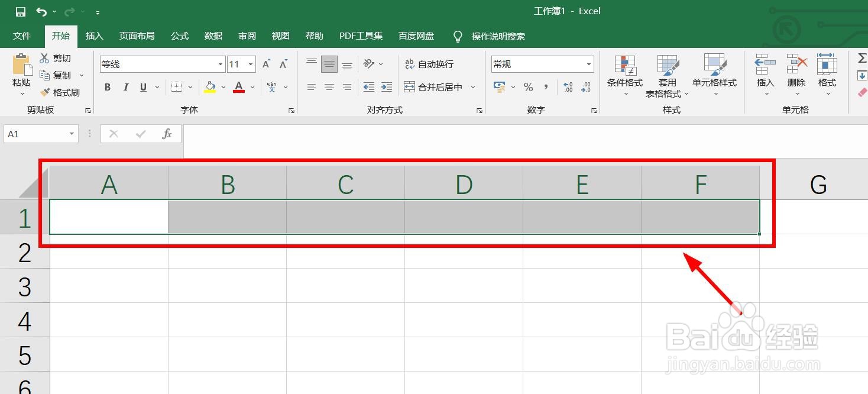Image resolution: width=868 pixels, height=394 pixels.
Task: Click the Name Box showing A1
Action: tap(35, 134)
